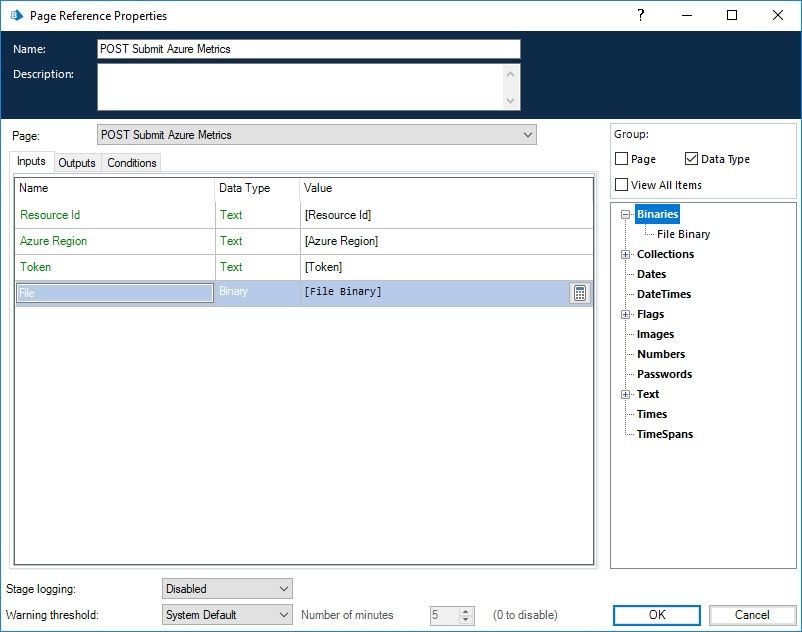The height and width of the screenshot is (632, 802).
Task: Click the OK button
Action: pyautogui.click(x=657, y=615)
